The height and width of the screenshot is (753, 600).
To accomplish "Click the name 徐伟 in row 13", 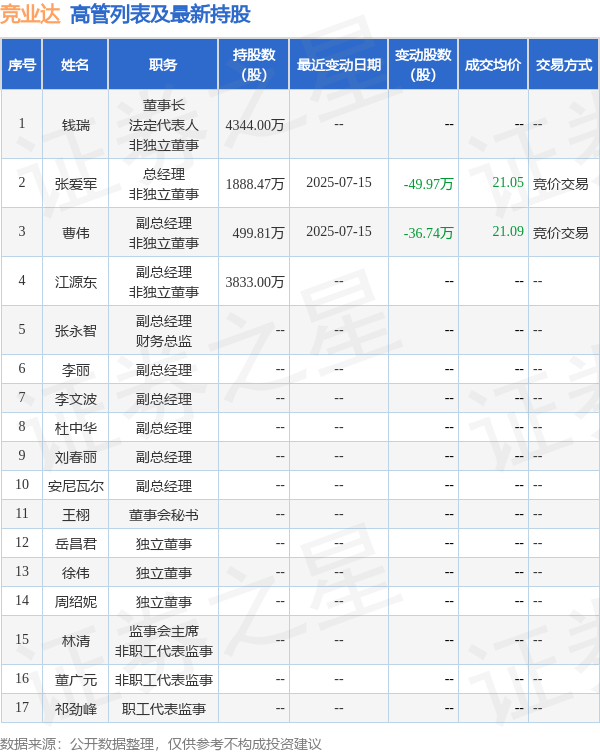I will (75, 573).
